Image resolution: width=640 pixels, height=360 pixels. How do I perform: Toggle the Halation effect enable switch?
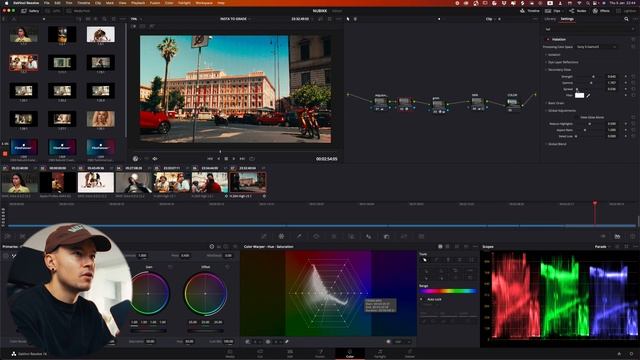pos(548,39)
